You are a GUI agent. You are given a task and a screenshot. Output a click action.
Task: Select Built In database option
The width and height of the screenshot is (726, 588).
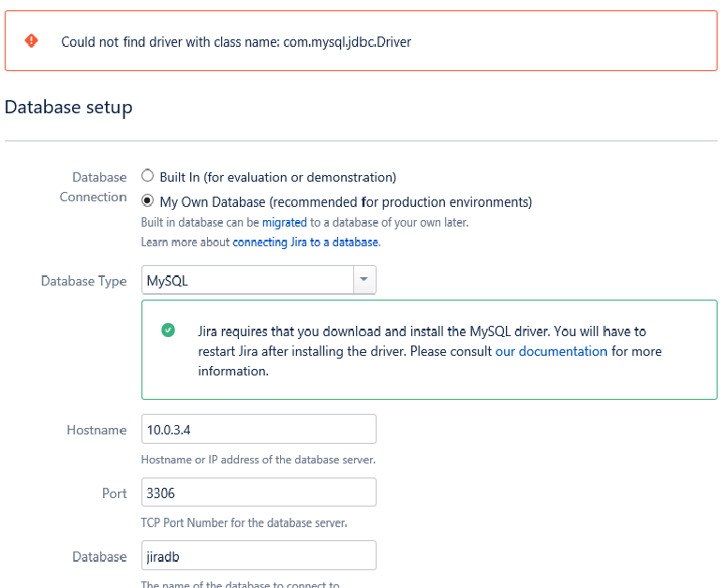pos(147,176)
